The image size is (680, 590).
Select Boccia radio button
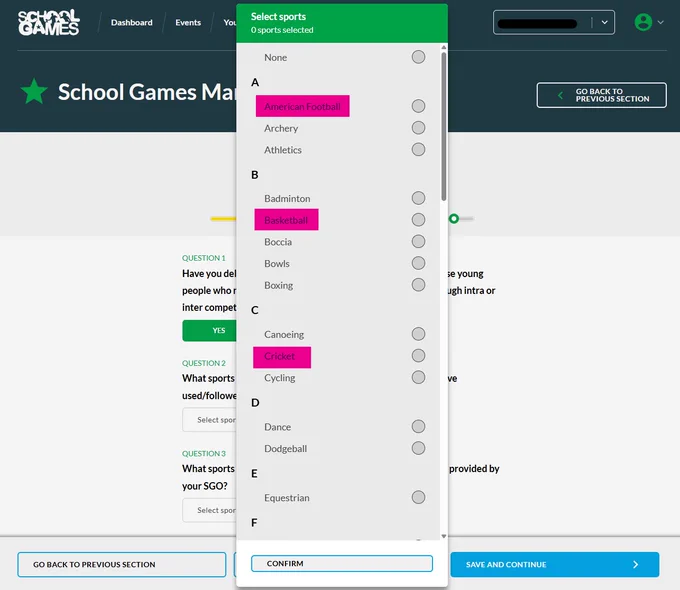pos(418,241)
